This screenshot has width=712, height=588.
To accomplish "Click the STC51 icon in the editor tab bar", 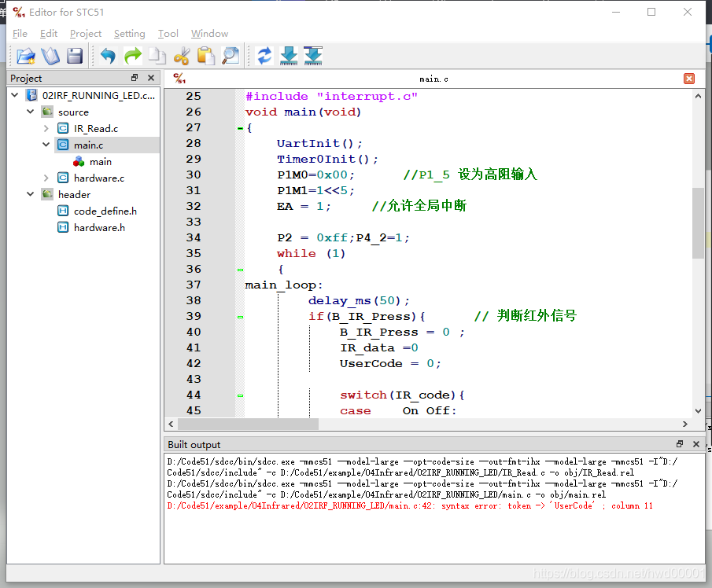I will [180, 79].
